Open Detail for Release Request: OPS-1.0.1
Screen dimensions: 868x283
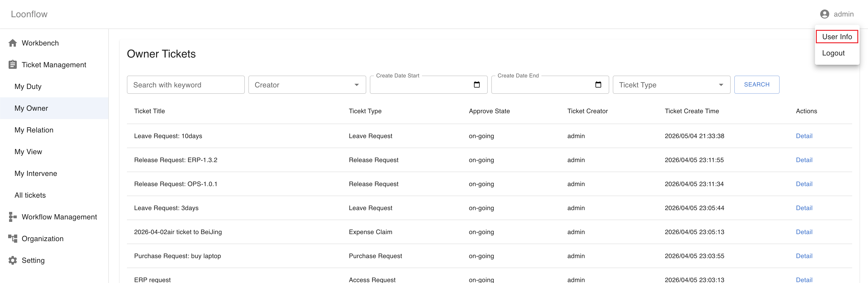coord(804,184)
